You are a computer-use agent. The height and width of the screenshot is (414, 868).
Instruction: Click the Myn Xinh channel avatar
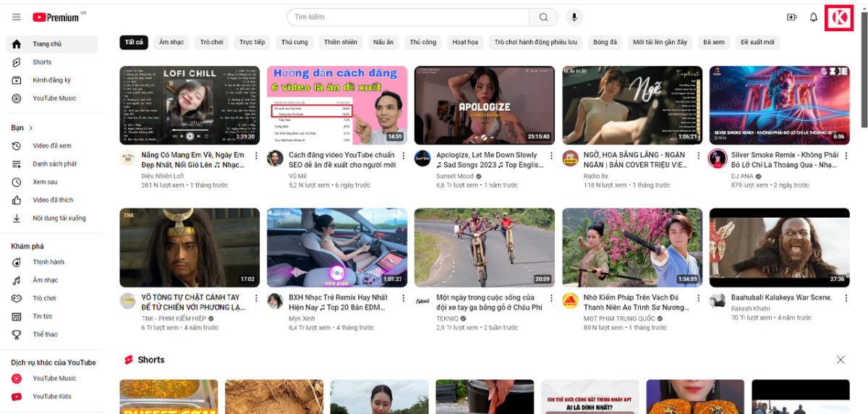(275, 301)
